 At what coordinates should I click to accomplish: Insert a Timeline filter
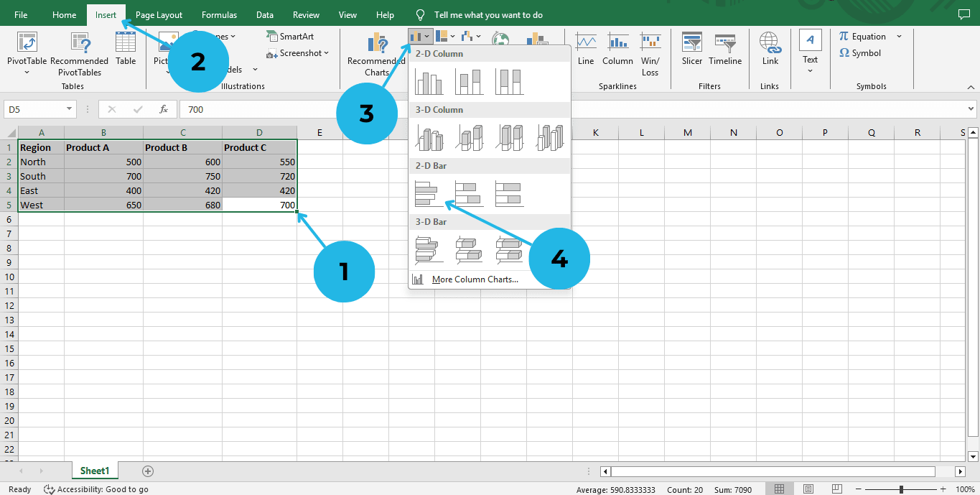coord(725,49)
